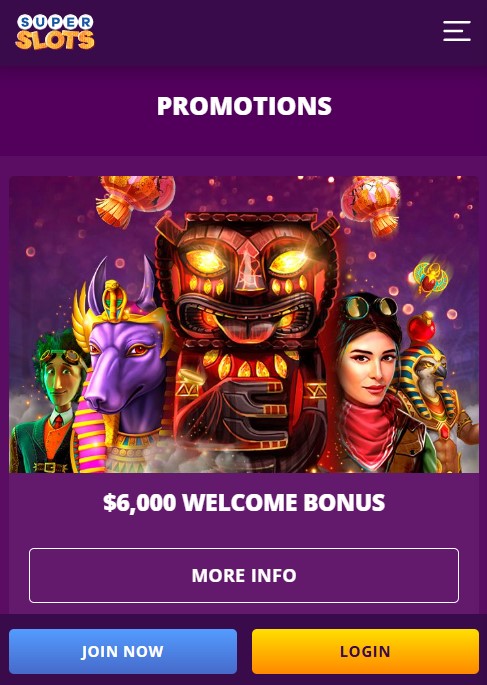Click the goggles on the woman's head
Screen dimensions: 487x685
click(x=369, y=306)
